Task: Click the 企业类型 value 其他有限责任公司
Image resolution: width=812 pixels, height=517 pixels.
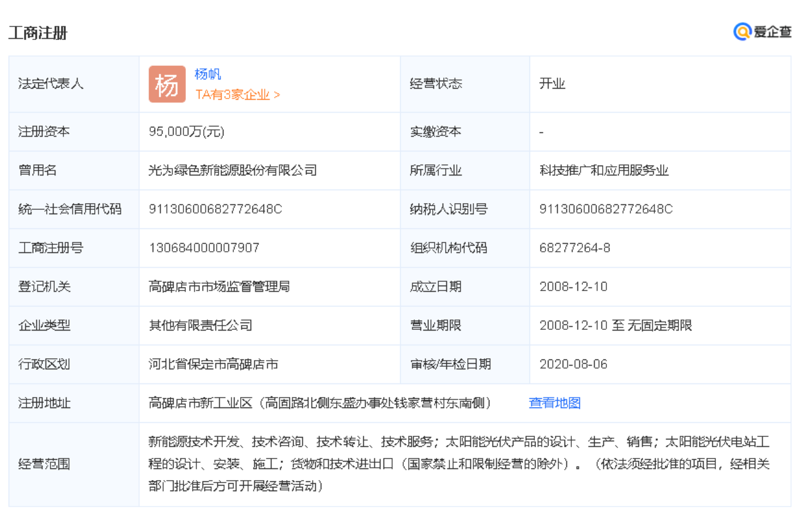Action: [x=201, y=326]
